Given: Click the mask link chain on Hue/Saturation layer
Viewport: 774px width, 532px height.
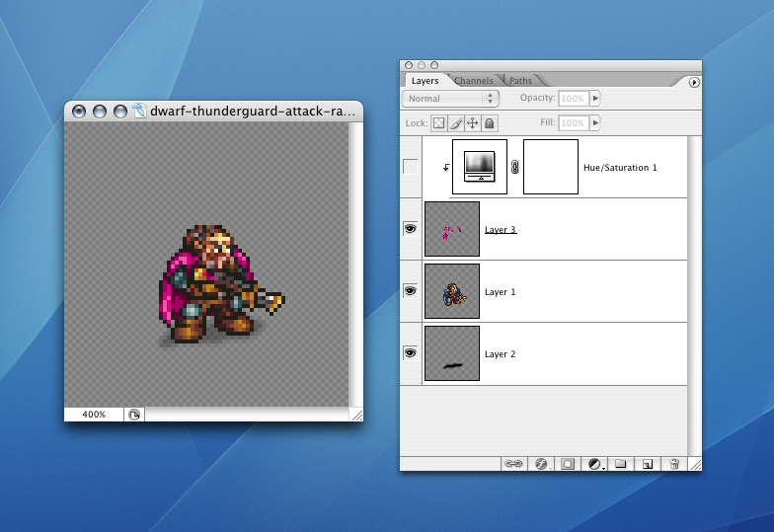Looking at the screenshot, I should 515,168.
